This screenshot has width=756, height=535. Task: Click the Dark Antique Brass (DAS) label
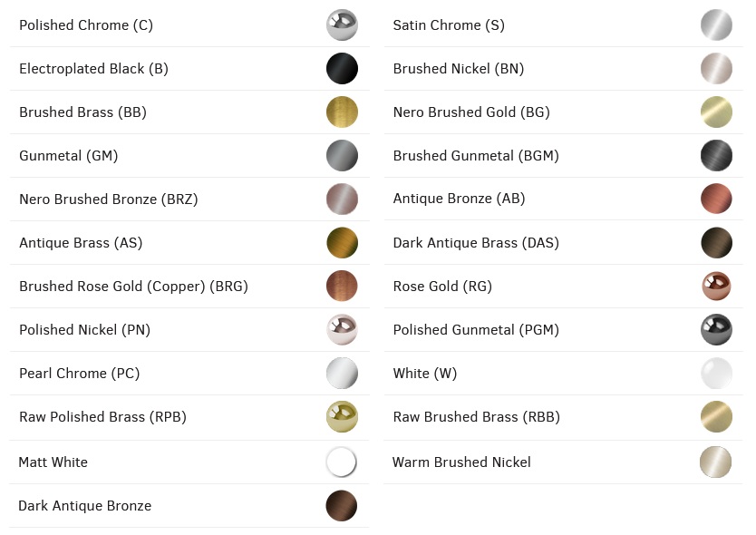click(x=476, y=243)
